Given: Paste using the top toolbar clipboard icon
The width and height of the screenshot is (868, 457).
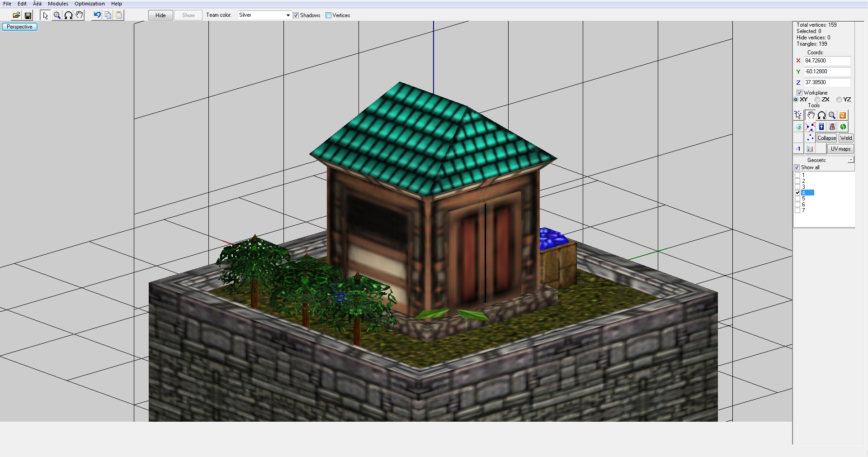Looking at the screenshot, I should click(x=119, y=15).
